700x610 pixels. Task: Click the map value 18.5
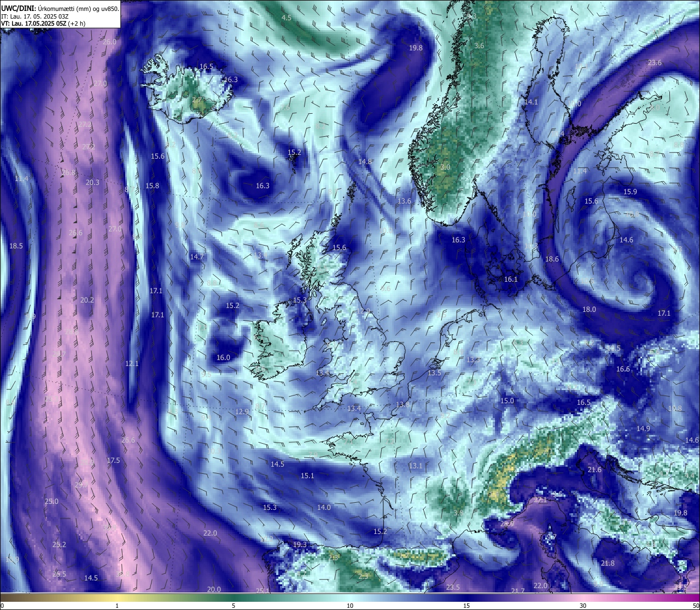(16, 246)
